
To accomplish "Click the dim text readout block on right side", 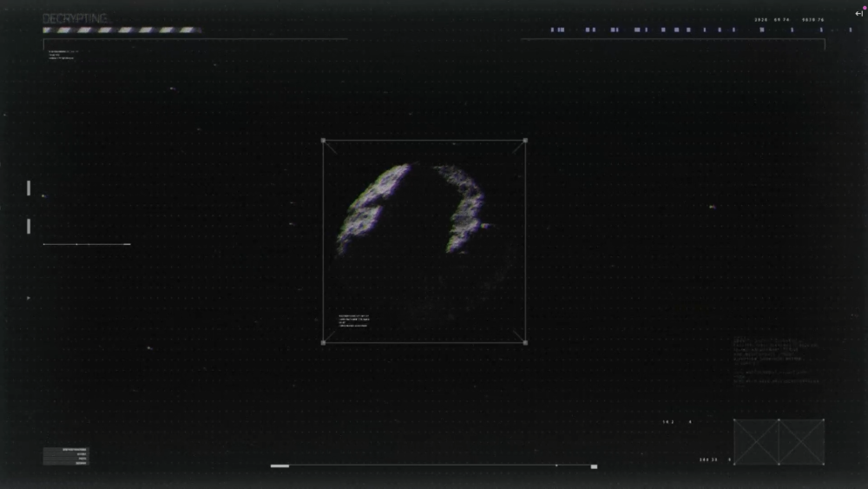I will tap(775, 360).
